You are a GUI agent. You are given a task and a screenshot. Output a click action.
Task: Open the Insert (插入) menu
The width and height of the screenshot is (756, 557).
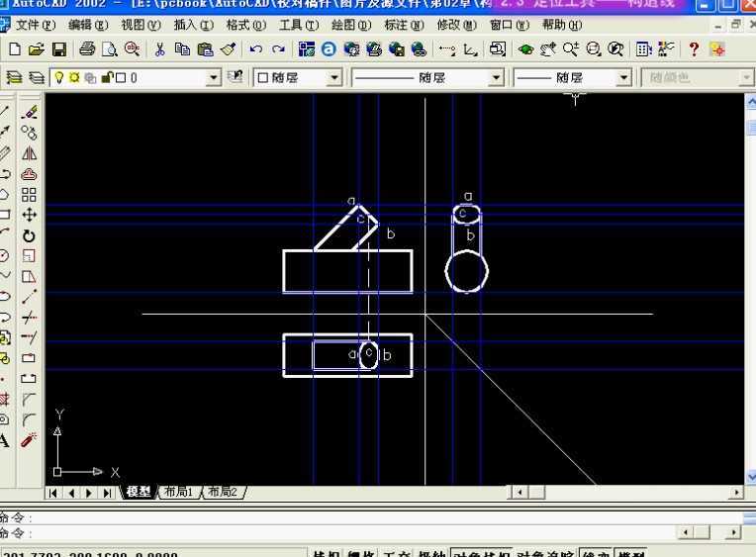[193, 25]
